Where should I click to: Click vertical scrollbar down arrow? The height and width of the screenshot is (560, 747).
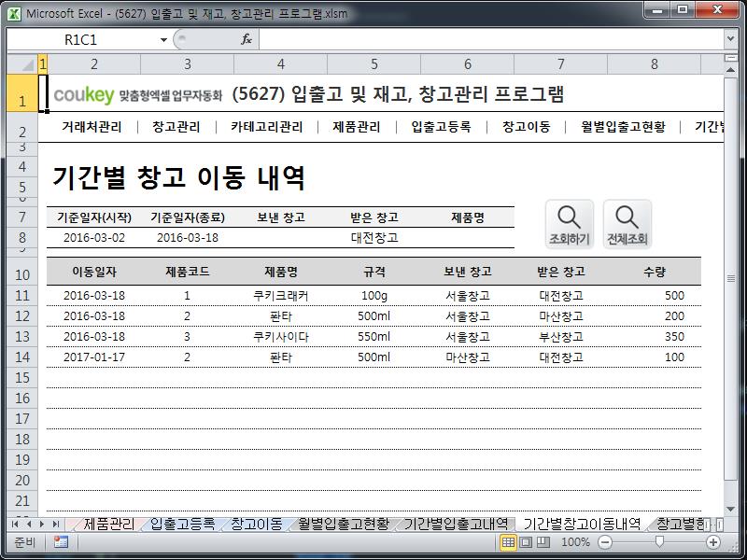coord(730,510)
